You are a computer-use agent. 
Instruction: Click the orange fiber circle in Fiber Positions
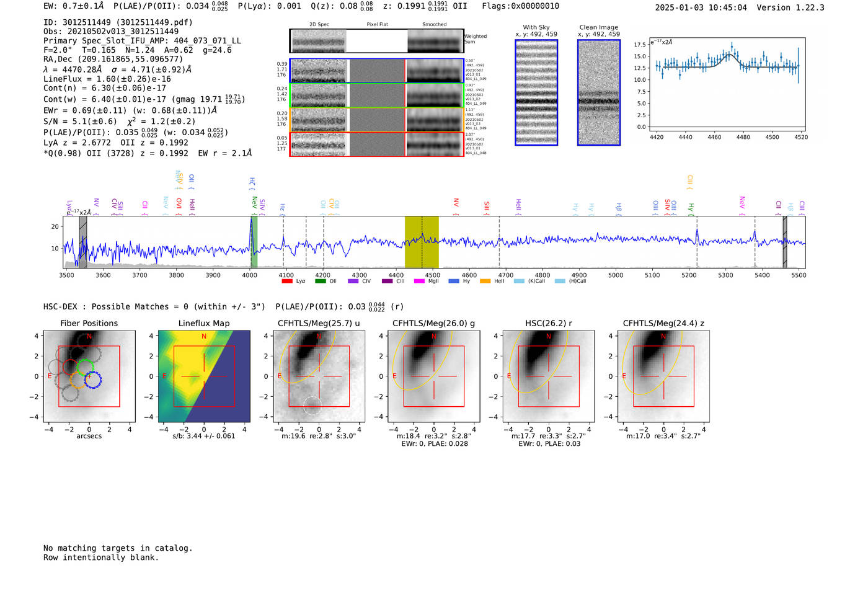[78, 380]
